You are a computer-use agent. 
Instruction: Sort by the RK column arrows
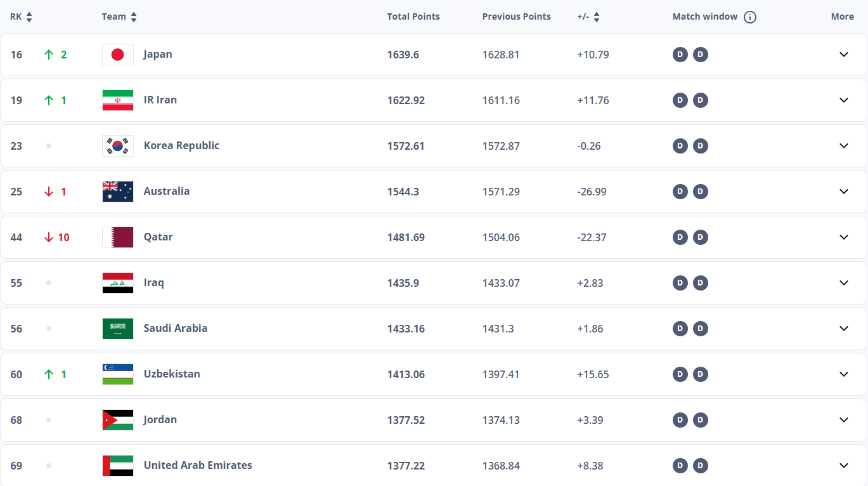tap(29, 17)
